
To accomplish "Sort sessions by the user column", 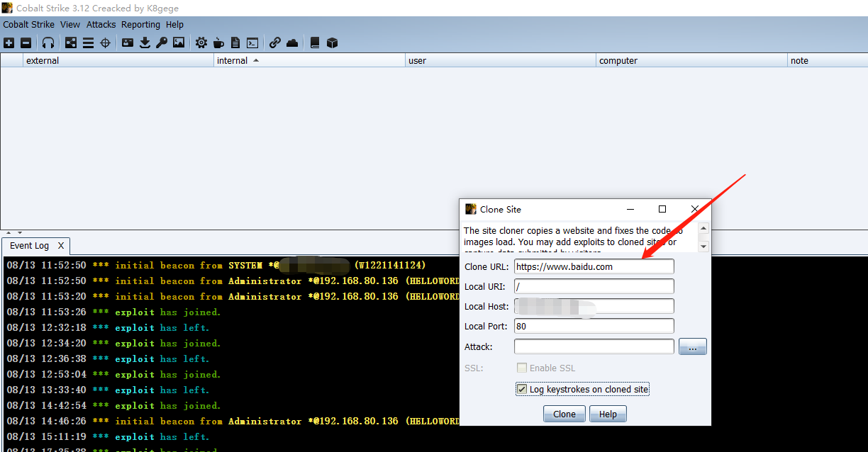I will point(501,61).
